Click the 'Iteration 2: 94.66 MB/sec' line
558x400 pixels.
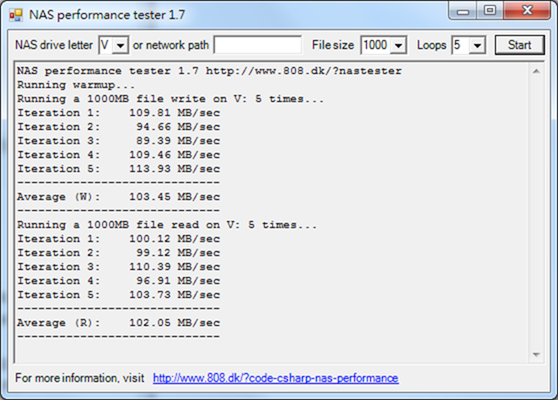[x=119, y=127]
